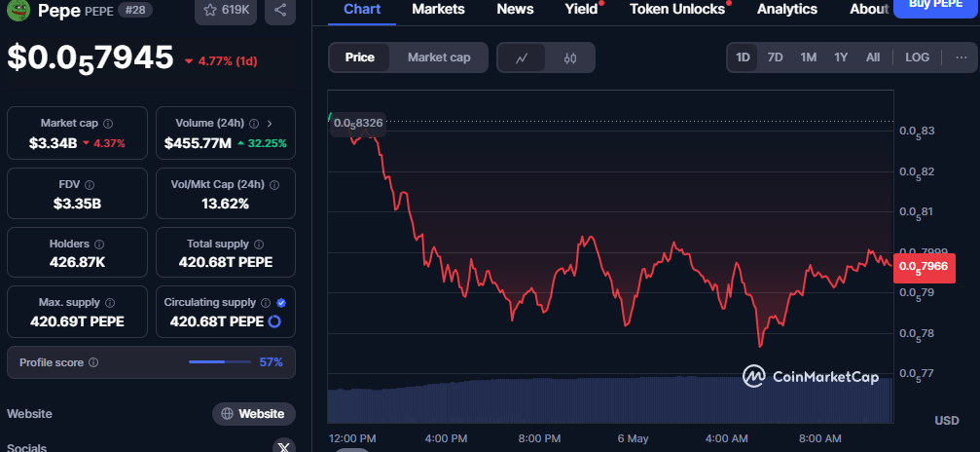
Task: Select the 7D time range
Action: click(775, 57)
